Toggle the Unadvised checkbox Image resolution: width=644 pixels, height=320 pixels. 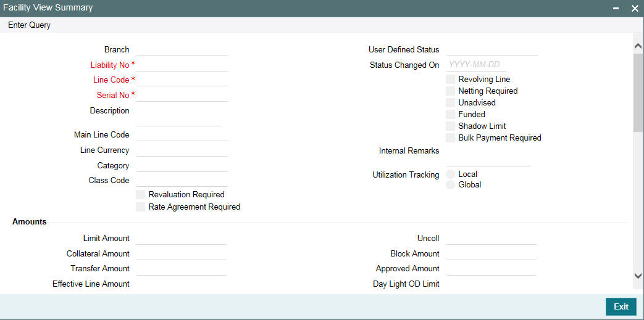tap(451, 102)
